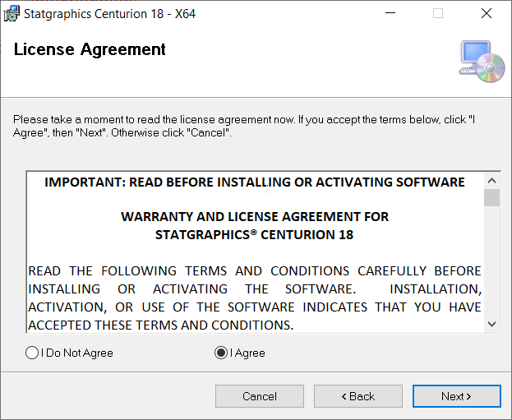512x420 pixels.
Task: Click the computer and CD setup graphic
Action: [x=482, y=61]
